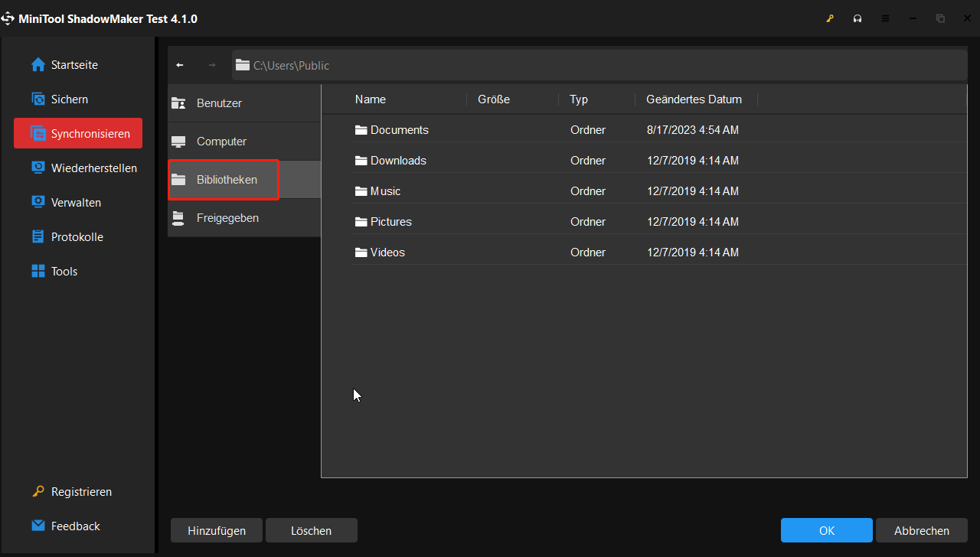Sort by Geändertes Datum column header
The width and height of the screenshot is (980, 557).
point(694,99)
